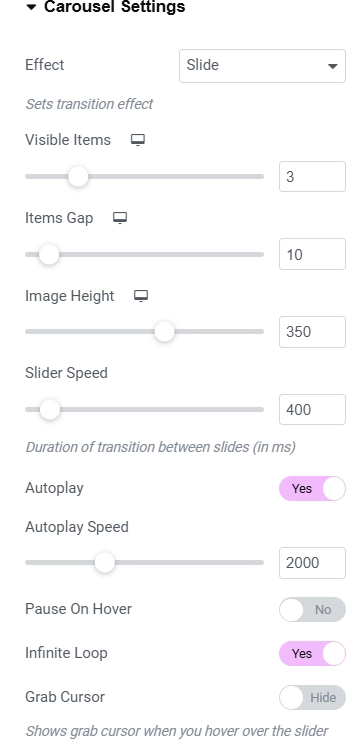Enable the Pause On Hover switch

(312, 609)
